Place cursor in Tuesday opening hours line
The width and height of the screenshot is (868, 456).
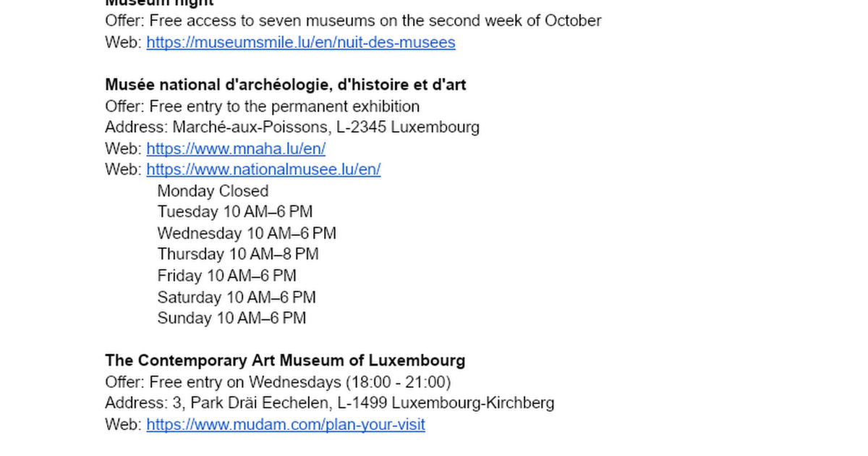click(234, 213)
